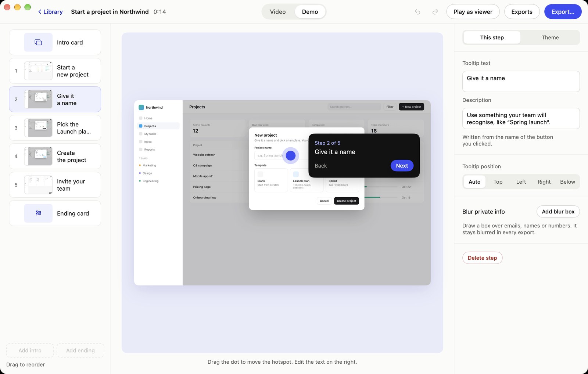The image size is (588, 374).
Task: Click Add intro button
Action: 30,350
